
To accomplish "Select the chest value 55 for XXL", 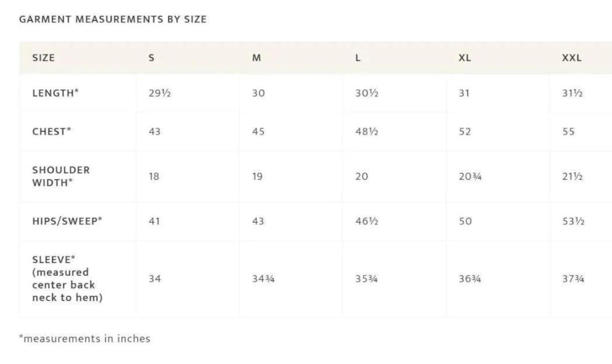I will click(568, 132).
